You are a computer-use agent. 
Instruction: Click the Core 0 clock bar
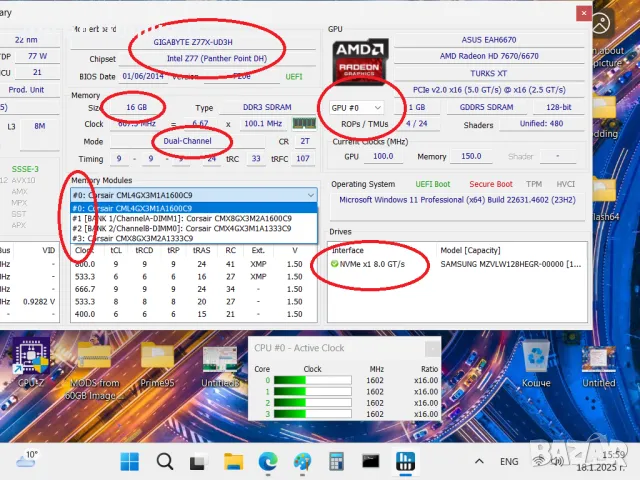pyautogui.click(x=313, y=380)
